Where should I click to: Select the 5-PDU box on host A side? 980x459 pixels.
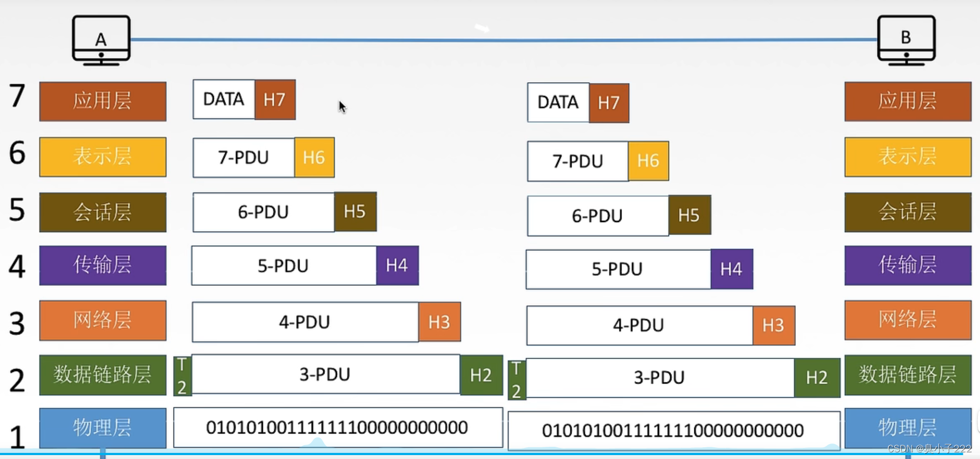[284, 266]
